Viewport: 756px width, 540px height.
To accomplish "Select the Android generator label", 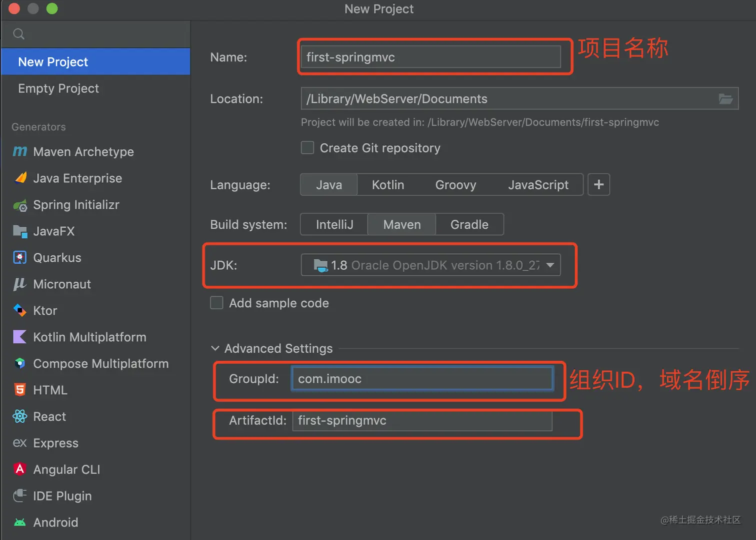I will pyautogui.click(x=55, y=523).
